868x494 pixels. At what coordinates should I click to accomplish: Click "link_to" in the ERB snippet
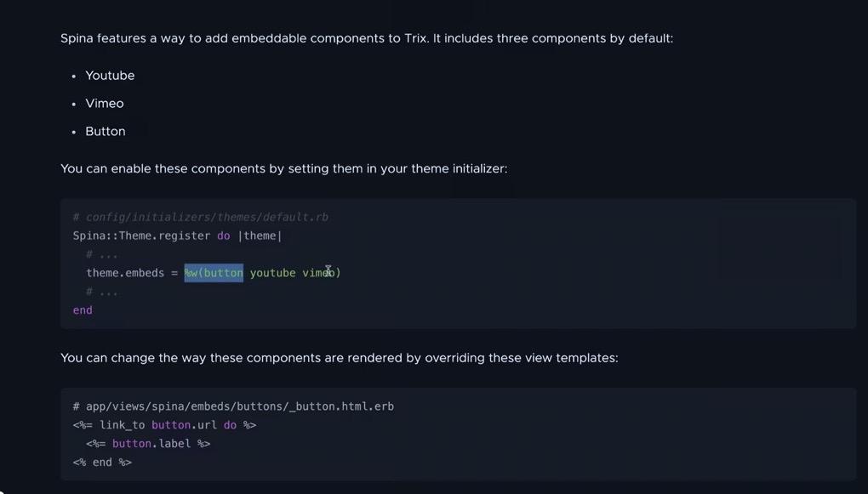coord(122,425)
